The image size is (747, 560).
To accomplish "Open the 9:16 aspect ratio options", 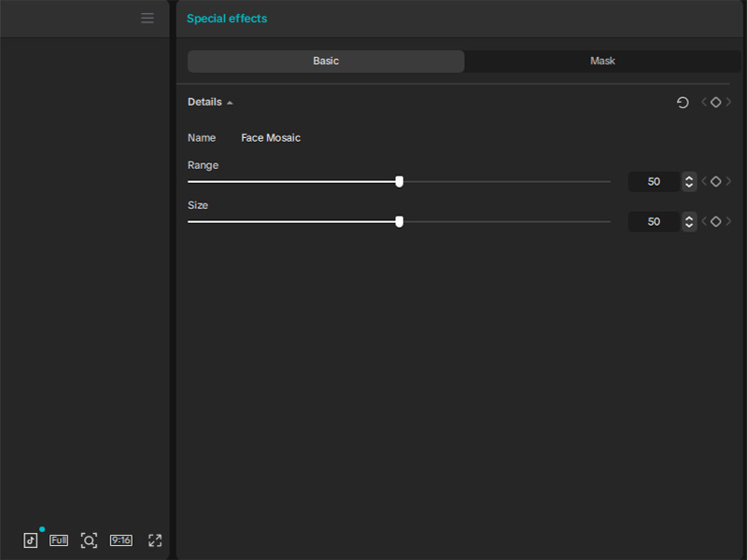I will (121, 540).
